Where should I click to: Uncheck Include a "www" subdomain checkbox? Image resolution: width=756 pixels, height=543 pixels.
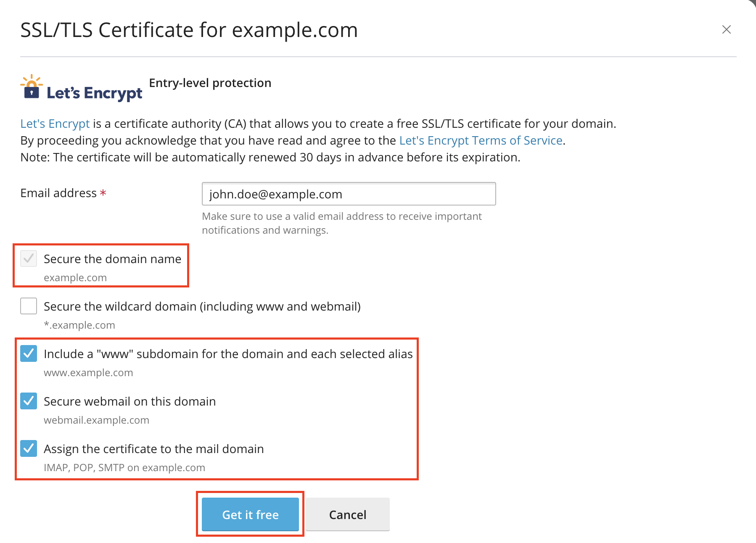click(29, 353)
